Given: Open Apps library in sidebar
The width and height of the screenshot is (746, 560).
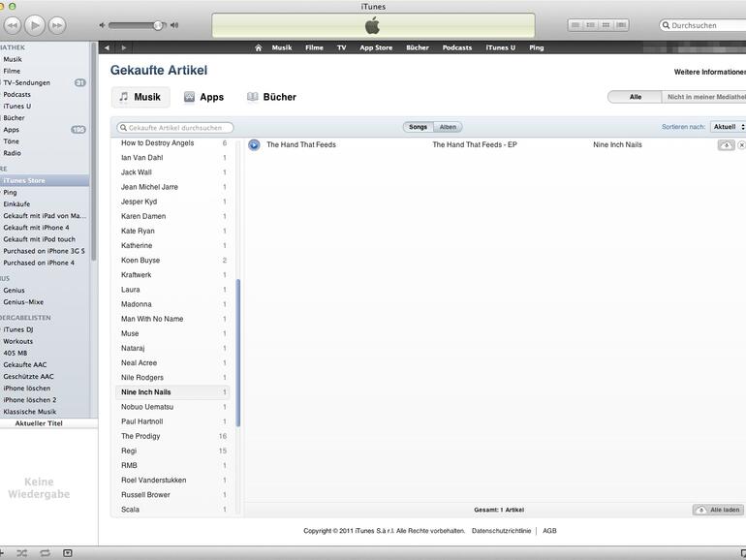Looking at the screenshot, I should coord(45,130).
